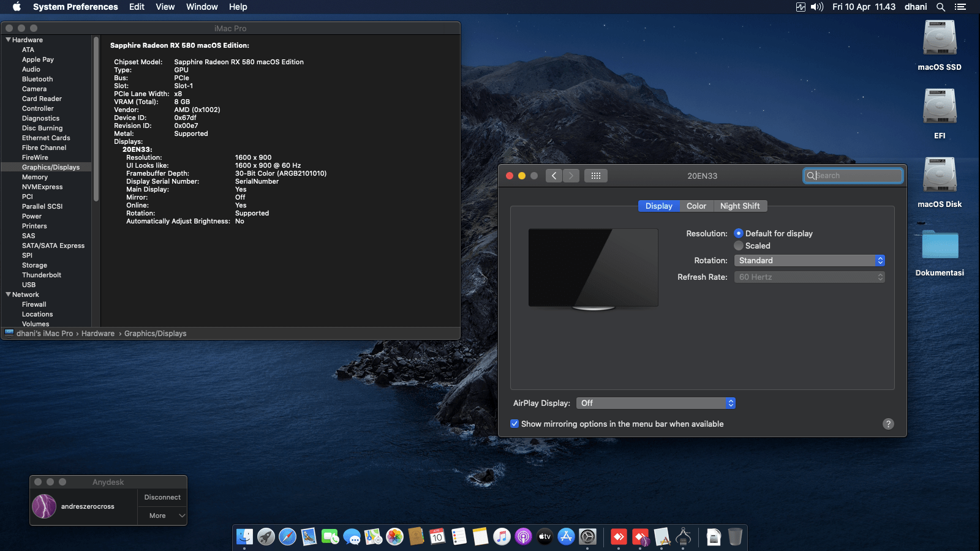Click Disconnect in Anydesk window

point(162,497)
